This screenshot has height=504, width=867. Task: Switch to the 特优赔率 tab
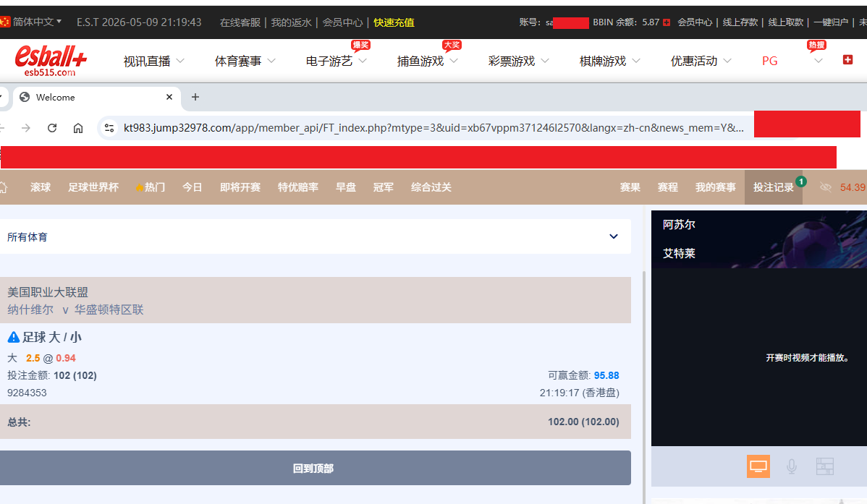tap(298, 187)
